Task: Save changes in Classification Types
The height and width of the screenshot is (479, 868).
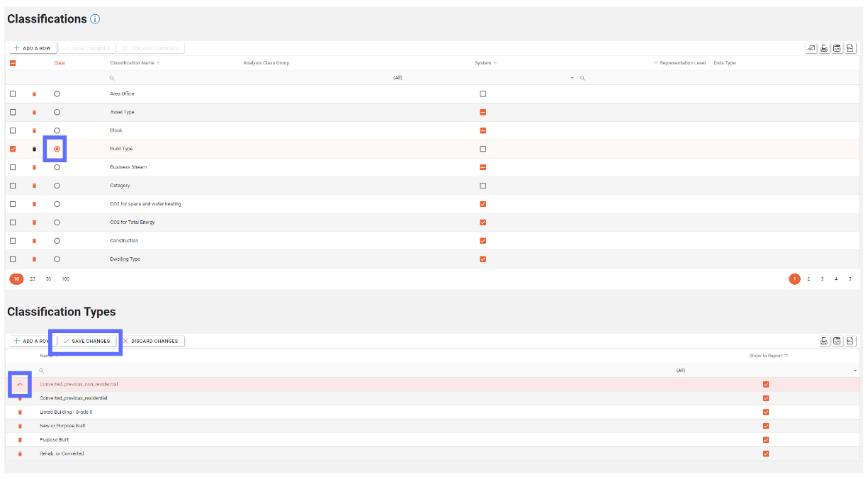Action: click(x=86, y=341)
